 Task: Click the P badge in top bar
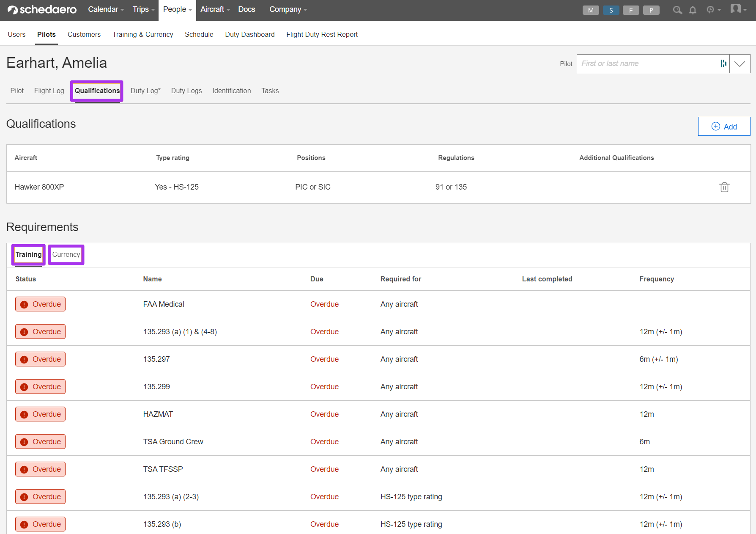tap(651, 10)
